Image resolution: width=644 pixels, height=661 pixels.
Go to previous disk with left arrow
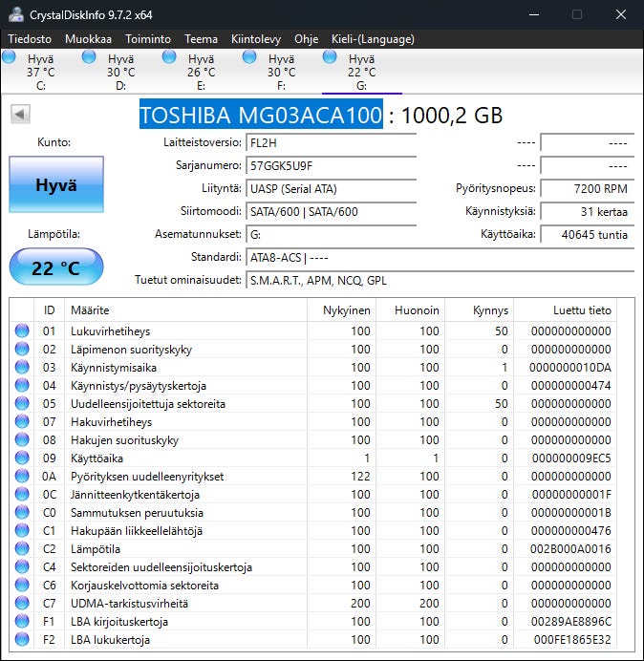(x=19, y=115)
